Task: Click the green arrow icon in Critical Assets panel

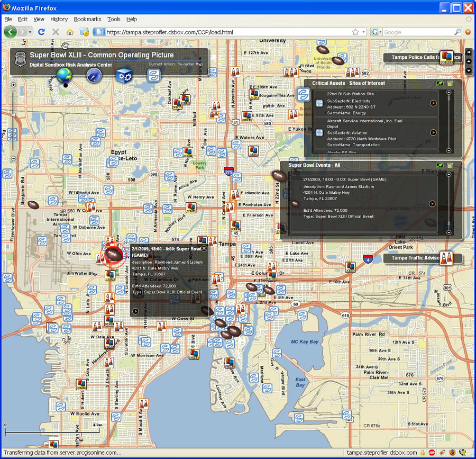Action: click(x=440, y=83)
